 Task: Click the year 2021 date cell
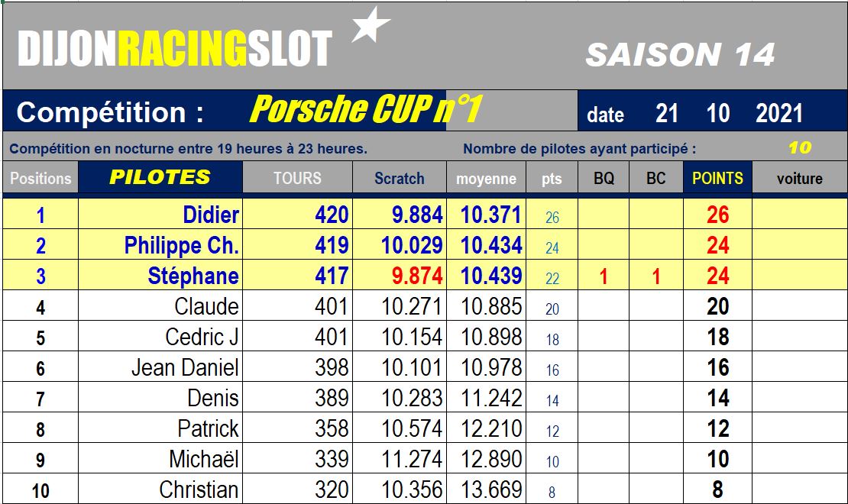778,114
